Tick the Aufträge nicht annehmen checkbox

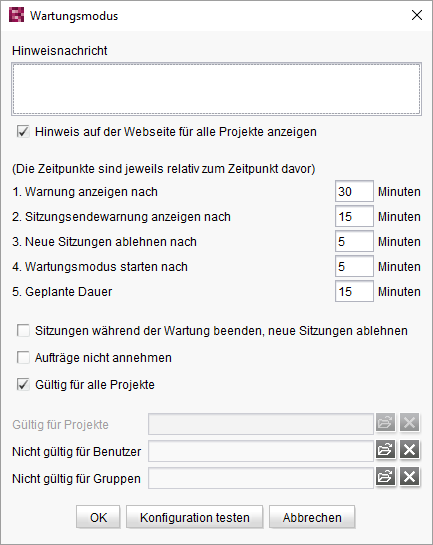23,358
